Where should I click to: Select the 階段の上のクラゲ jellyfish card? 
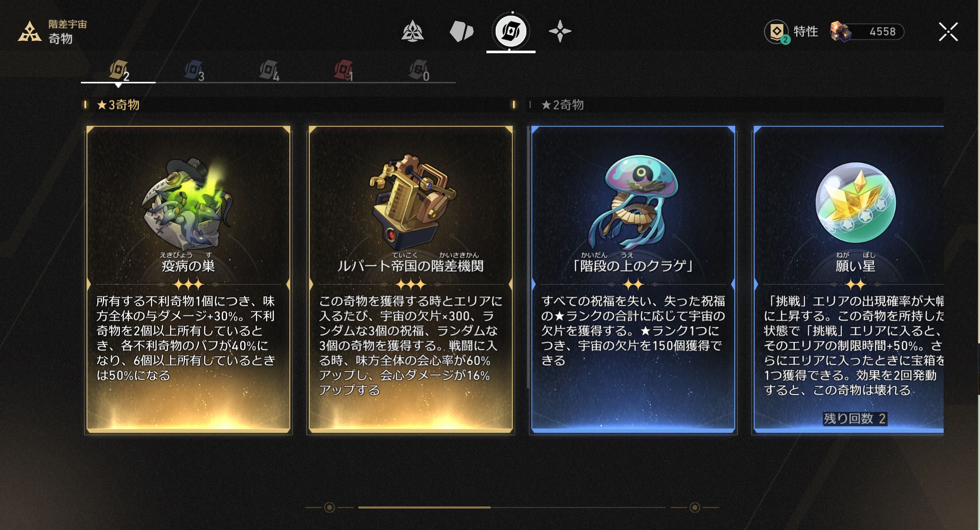[x=633, y=280]
